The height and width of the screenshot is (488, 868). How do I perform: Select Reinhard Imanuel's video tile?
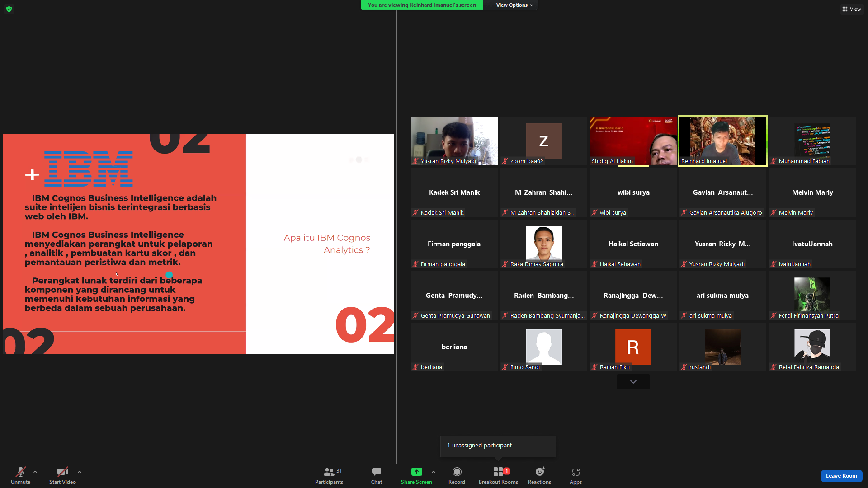pos(722,141)
